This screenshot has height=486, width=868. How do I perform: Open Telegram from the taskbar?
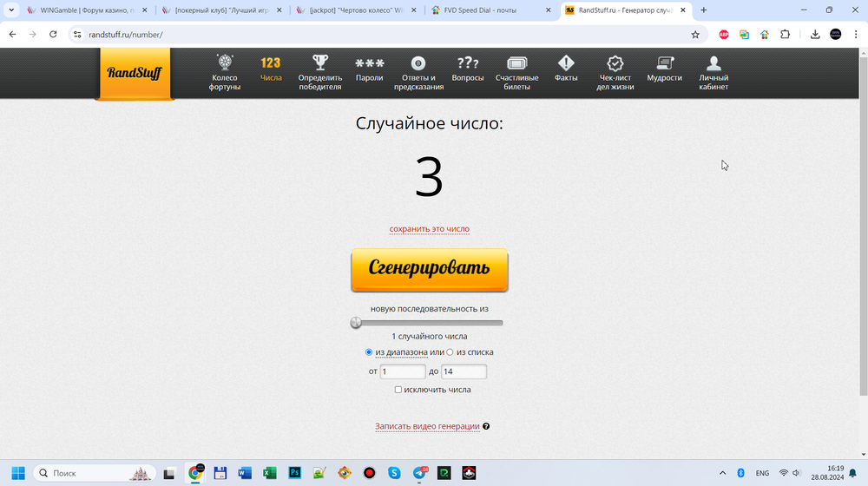point(420,473)
